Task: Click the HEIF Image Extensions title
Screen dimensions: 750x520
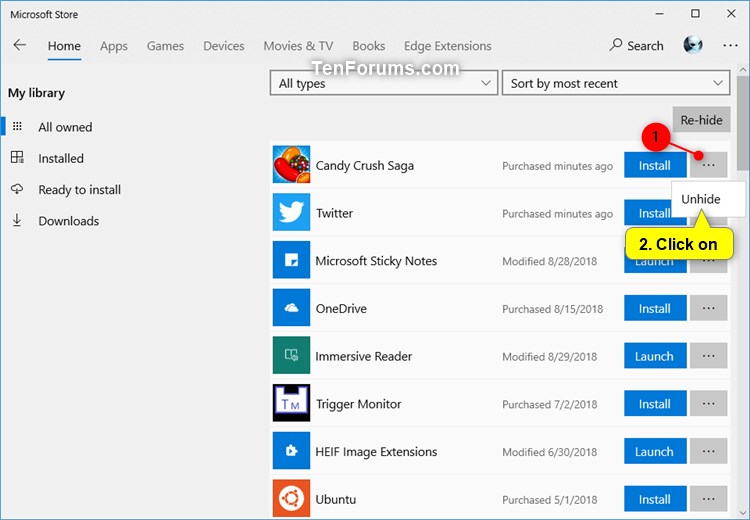Action: click(376, 452)
